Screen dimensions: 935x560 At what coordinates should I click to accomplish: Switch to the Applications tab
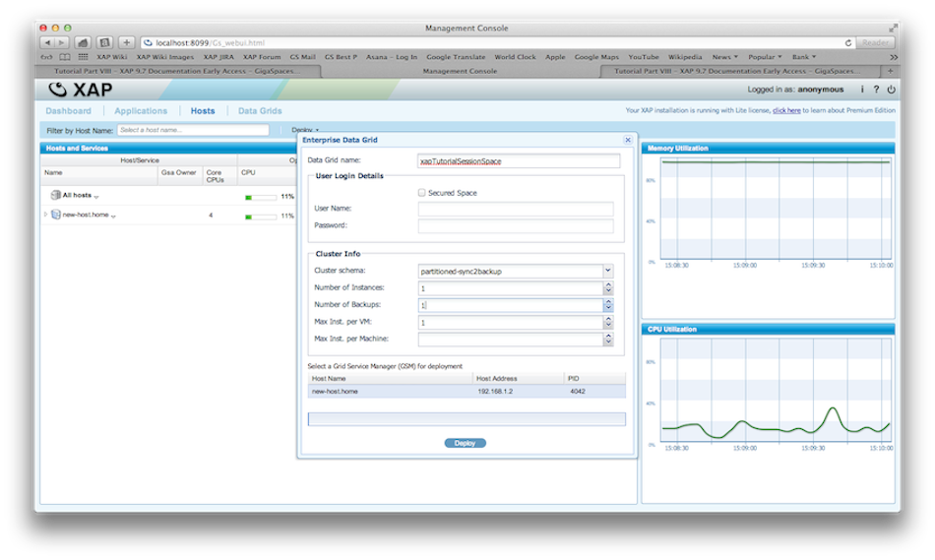pos(141,111)
